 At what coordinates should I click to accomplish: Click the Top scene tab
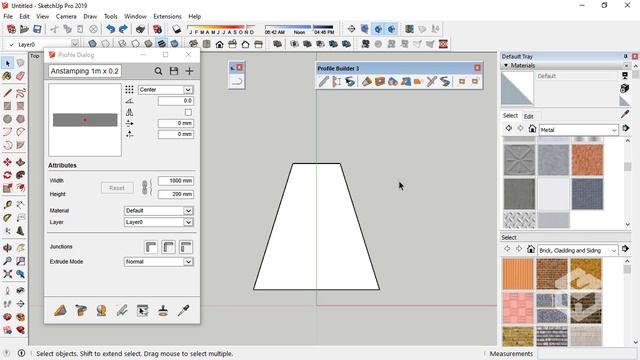point(35,56)
